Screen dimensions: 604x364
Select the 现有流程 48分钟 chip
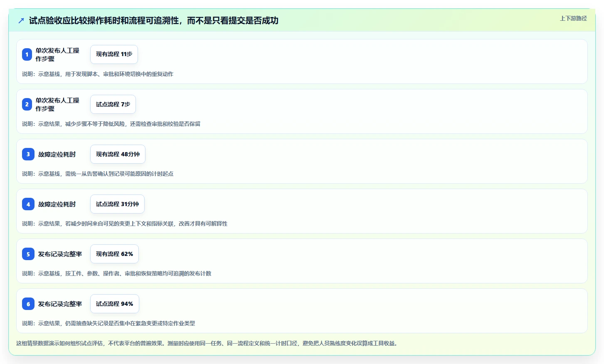coord(118,154)
